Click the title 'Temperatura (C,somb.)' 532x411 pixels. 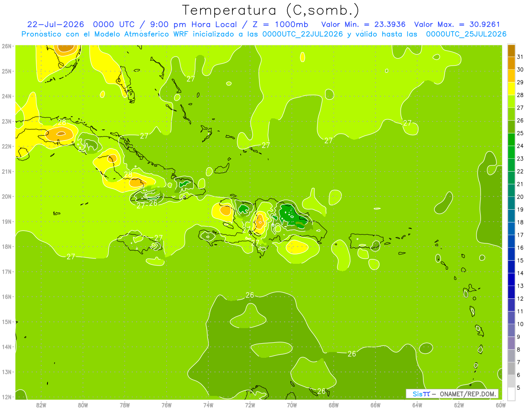(271, 10)
